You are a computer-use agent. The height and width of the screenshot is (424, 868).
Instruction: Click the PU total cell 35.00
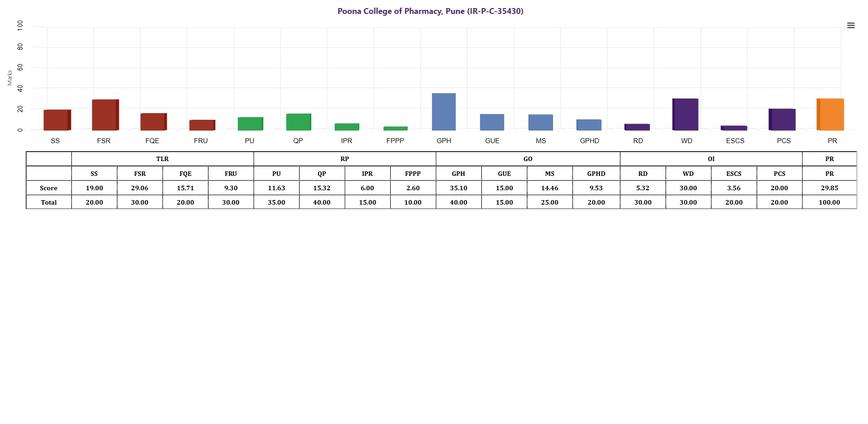pos(276,202)
